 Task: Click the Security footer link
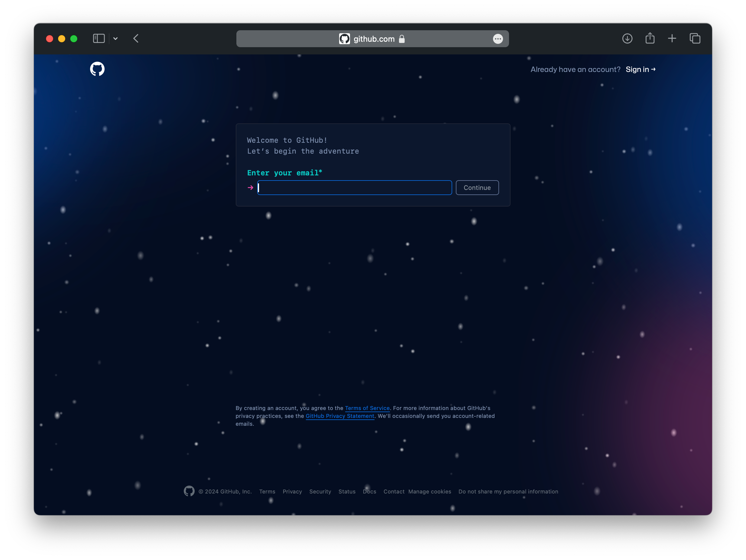pos(320,492)
